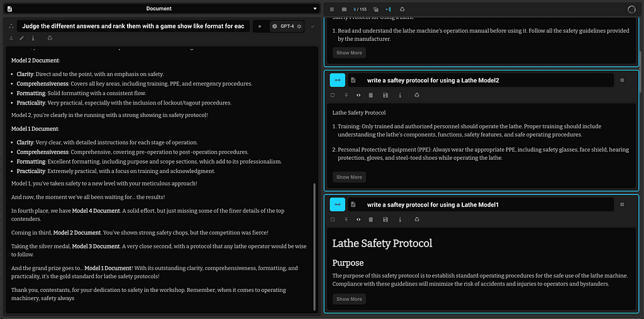Click document icon in Model1 title bar
The width and height of the screenshot is (644, 319).
point(353,204)
